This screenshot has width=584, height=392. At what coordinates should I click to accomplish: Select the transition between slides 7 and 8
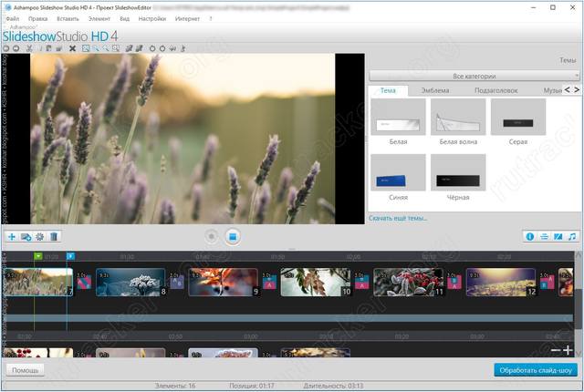pos(84,283)
